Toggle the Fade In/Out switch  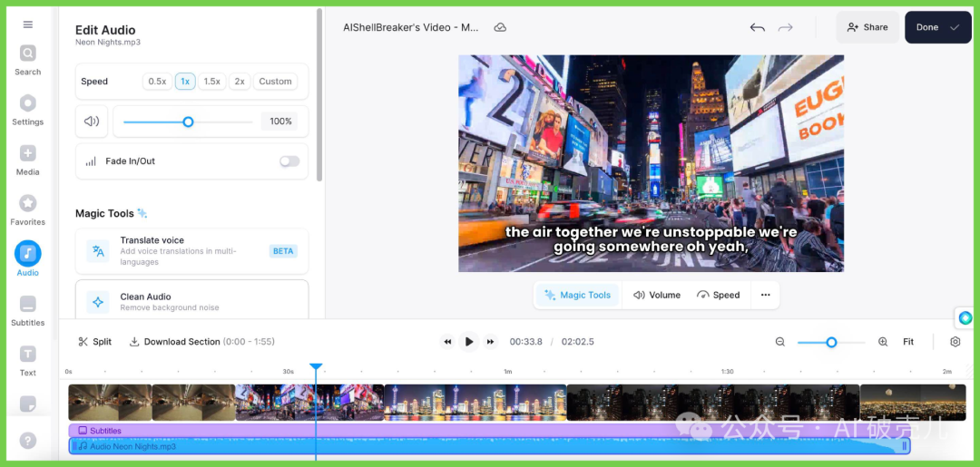pos(289,161)
